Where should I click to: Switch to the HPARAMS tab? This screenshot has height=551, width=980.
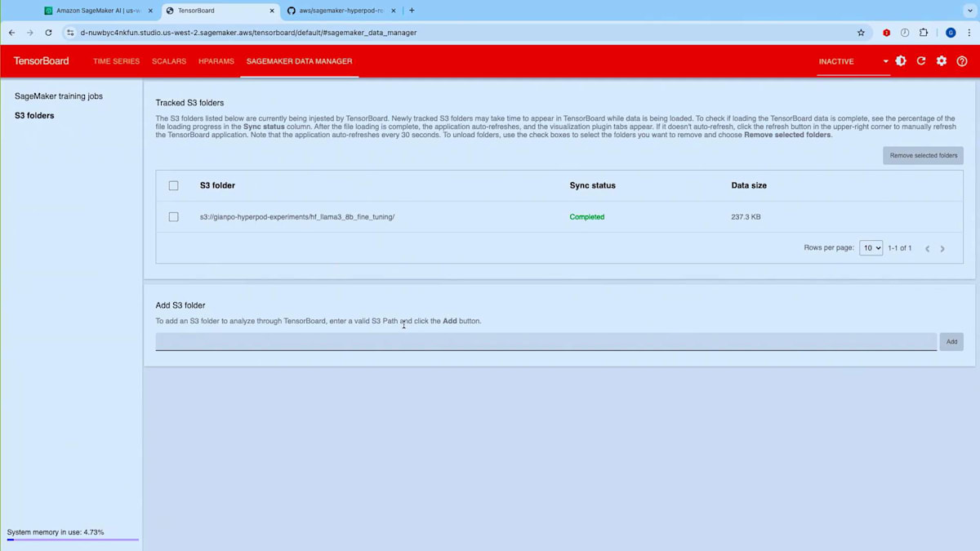[x=216, y=61]
